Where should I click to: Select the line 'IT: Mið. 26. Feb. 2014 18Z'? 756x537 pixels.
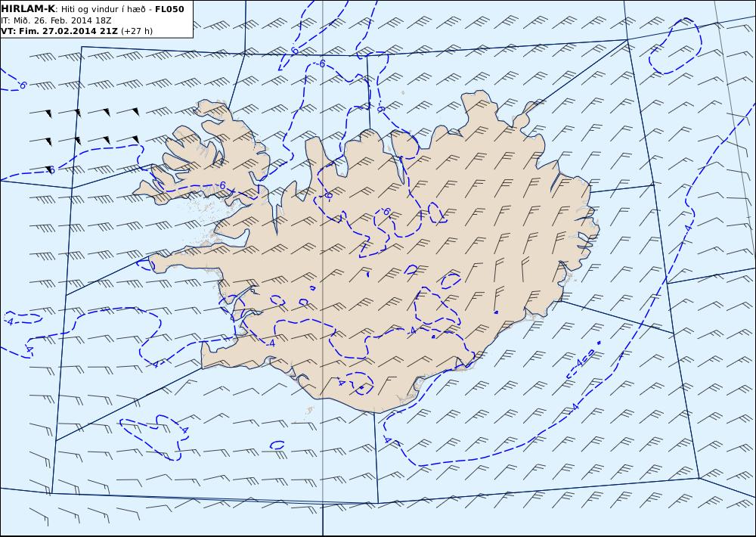pyautogui.click(x=57, y=20)
